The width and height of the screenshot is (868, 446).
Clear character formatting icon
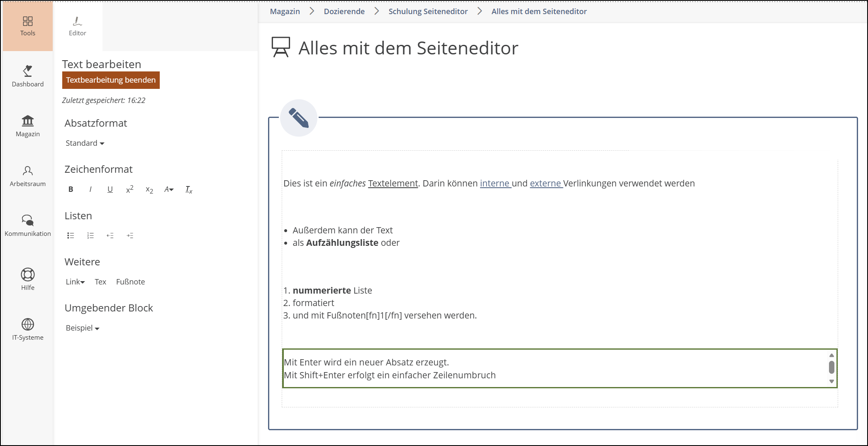tap(189, 190)
